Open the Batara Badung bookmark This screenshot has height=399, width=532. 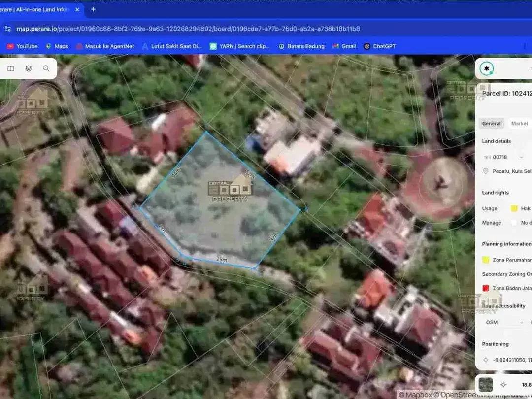point(301,46)
